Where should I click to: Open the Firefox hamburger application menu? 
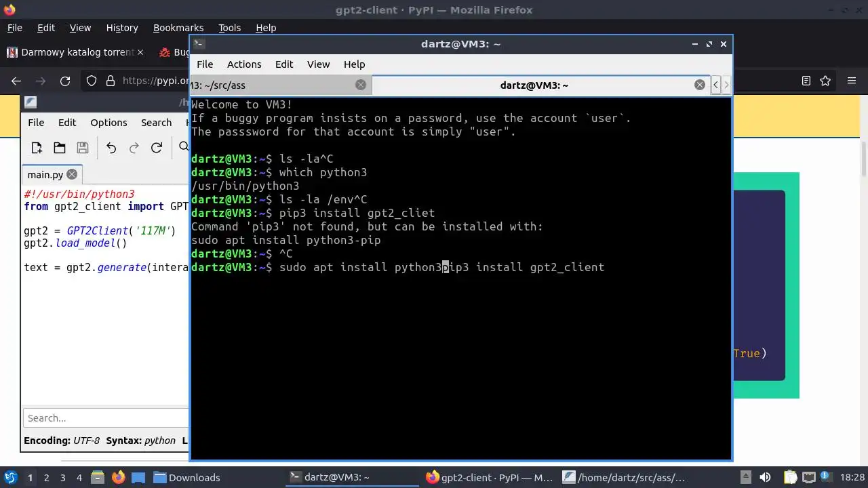click(x=852, y=81)
